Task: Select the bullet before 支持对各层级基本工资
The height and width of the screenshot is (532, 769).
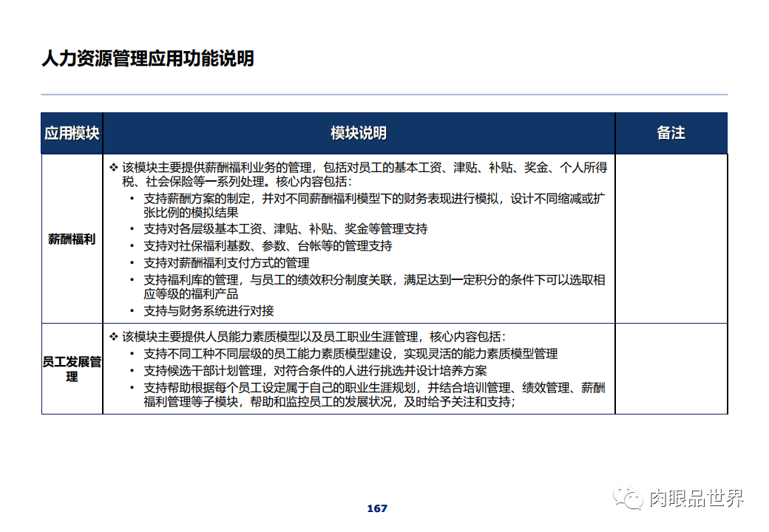Action: pos(133,229)
